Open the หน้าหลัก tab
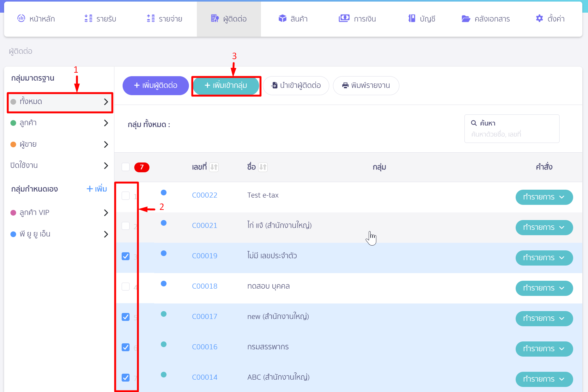This screenshot has width=588, height=392. pos(36,19)
